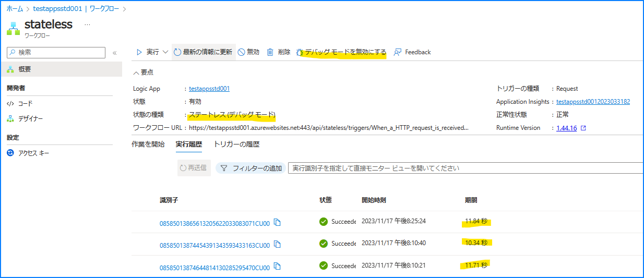
Task: Click the 開始時刻 column header
Action: point(374,200)
